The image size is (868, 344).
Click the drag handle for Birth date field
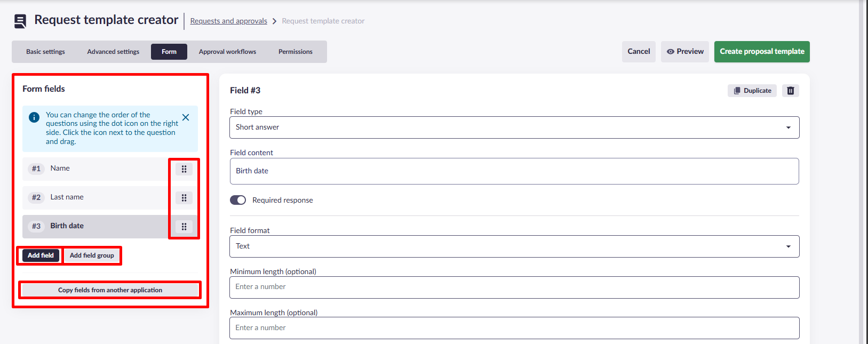(x=184, y=227)
